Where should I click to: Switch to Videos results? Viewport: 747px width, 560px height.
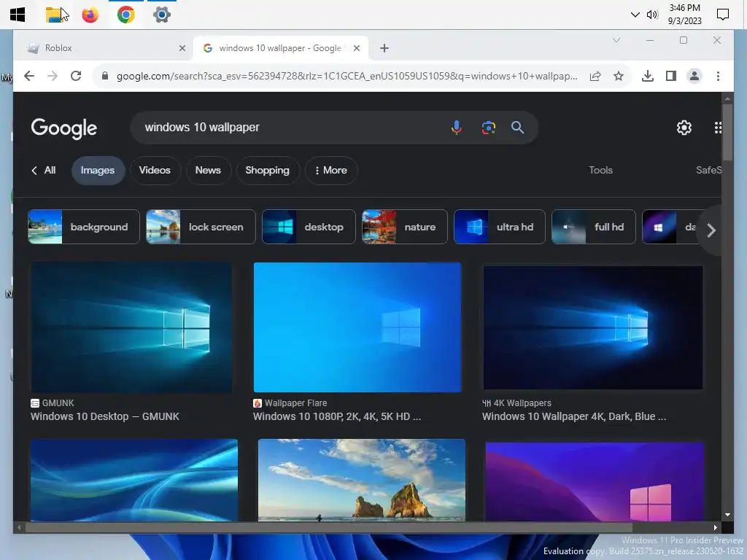point(155,171)
